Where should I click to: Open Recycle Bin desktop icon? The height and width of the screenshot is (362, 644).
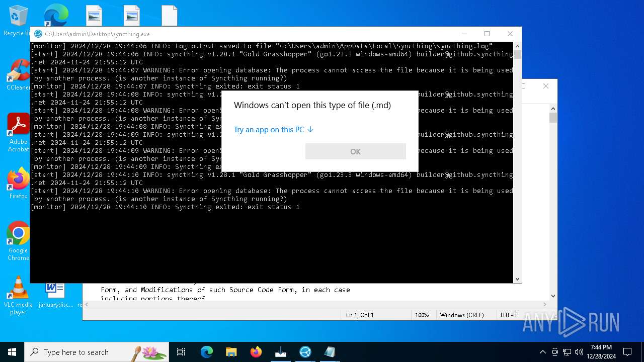pos(18,21)
